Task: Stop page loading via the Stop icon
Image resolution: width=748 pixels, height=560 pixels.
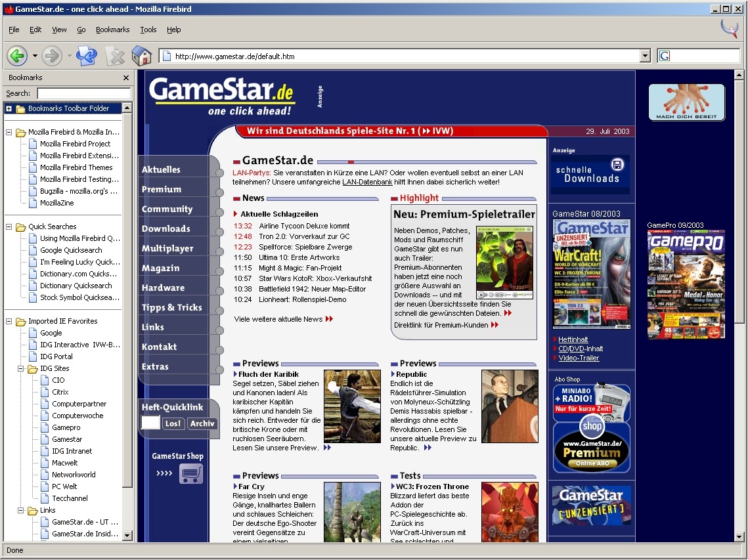Action: point(116,56)
